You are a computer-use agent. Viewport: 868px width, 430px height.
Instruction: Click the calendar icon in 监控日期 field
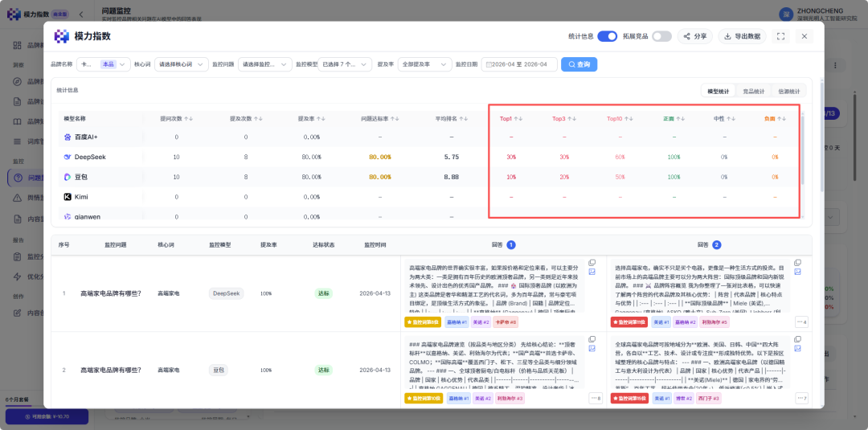[x=489, y=65]
